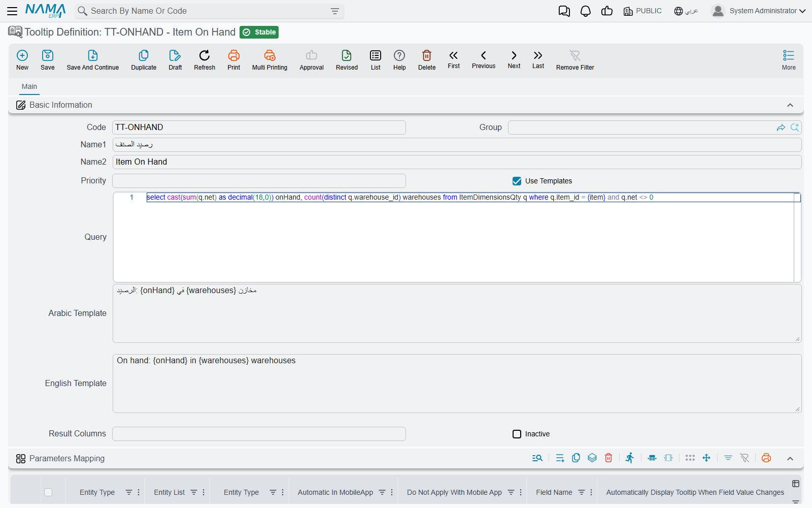The image size is (812, 508).
Task: Open the Print option
Action: 234,55
